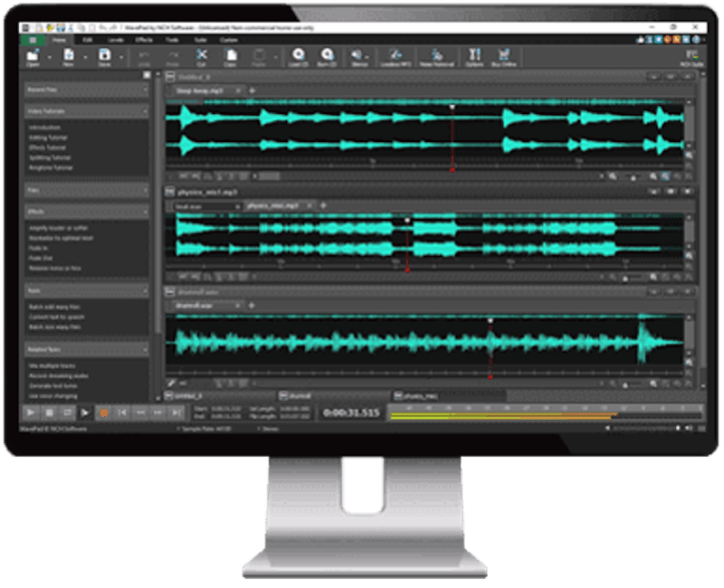The image size is (724, 588).
Task: Click the Redo toolbar icon
Action: [172, 57]
